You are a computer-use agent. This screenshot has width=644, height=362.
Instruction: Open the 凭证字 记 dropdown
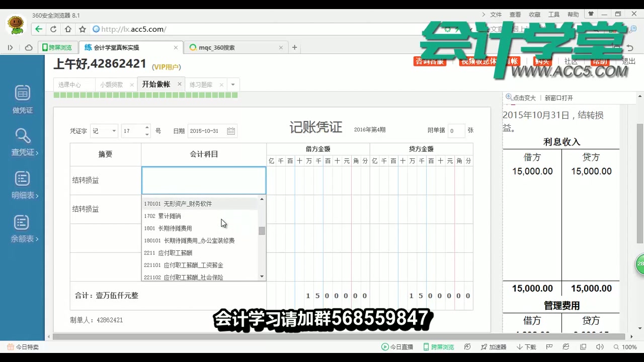[104, 131]
